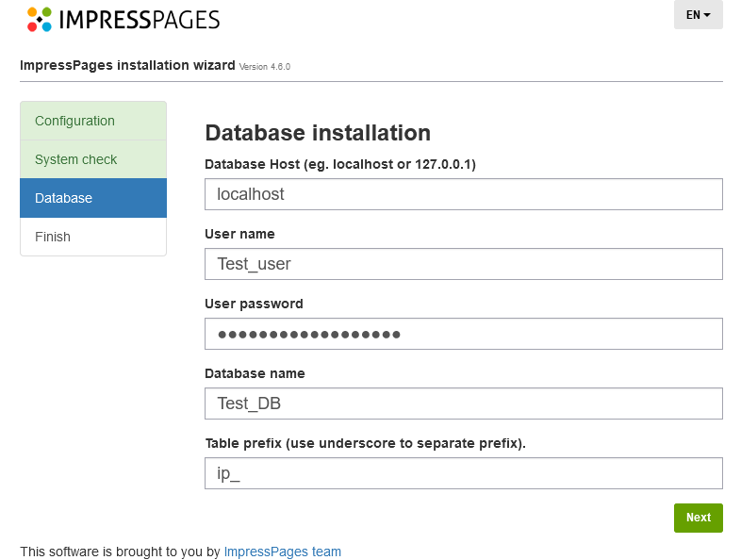The image size is (741, 560).
Task: Select the Finish step
Action: [x=93, y=237]
